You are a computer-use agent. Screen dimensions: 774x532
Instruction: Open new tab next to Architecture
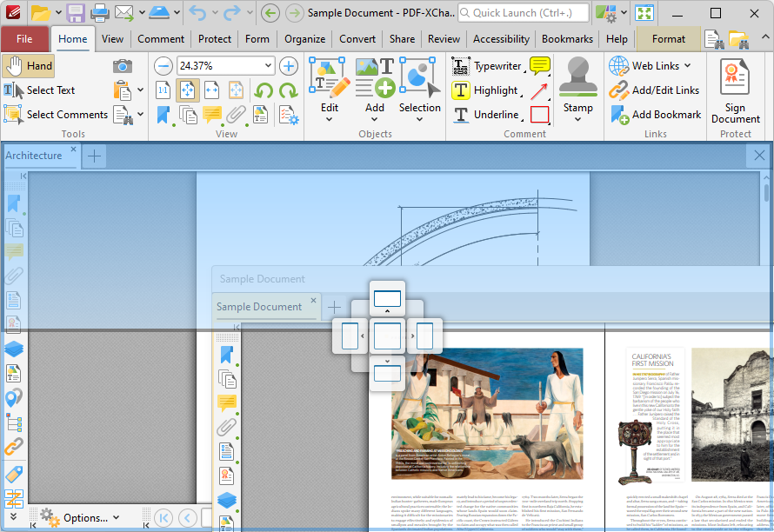point(94,156)
